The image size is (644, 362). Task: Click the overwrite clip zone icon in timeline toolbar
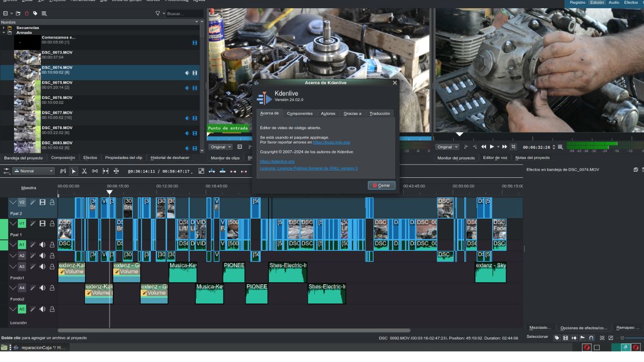tap(222, 171)
